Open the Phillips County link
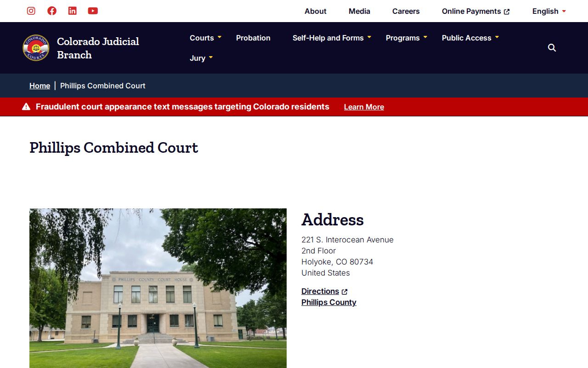Image resolution: width=588 pixels, height=368 pixels. (x=329, y=302)
